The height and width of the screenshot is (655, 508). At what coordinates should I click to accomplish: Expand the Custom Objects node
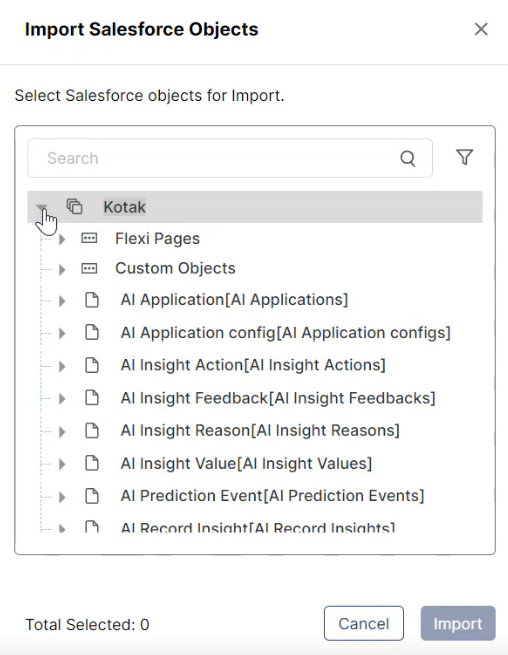coord(62,269)
